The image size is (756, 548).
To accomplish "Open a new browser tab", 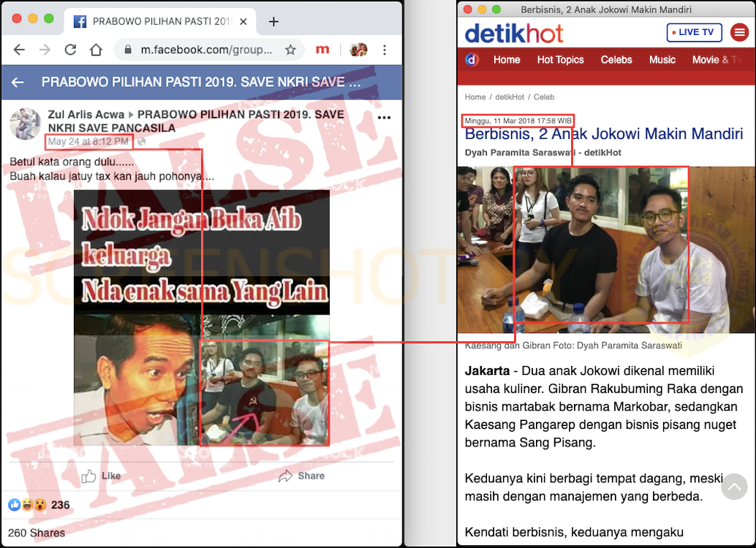I will [x=273, y=21].
